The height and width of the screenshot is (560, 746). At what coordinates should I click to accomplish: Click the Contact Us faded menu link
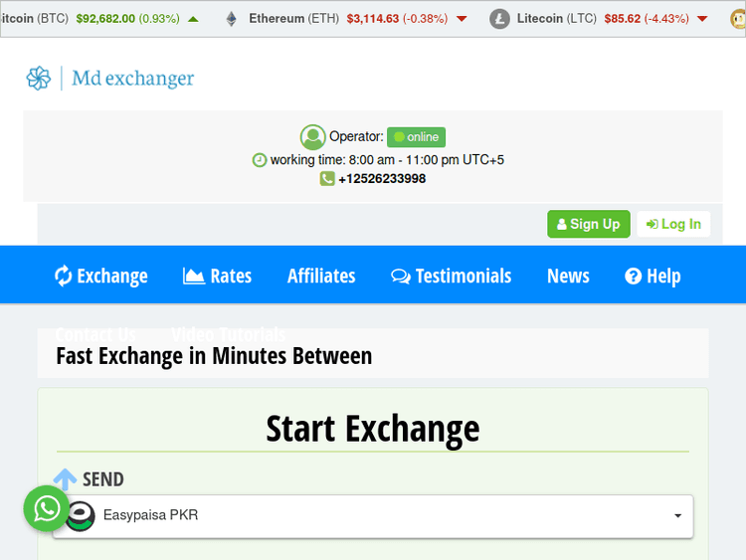(x=95, y=334)
